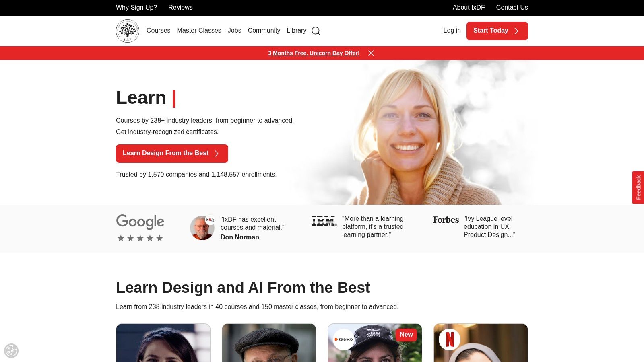Viewport: 644px width, 362px height.
Task: Open the 3 Months Free Unicorn Day offer
Action: tap(314, 53)
